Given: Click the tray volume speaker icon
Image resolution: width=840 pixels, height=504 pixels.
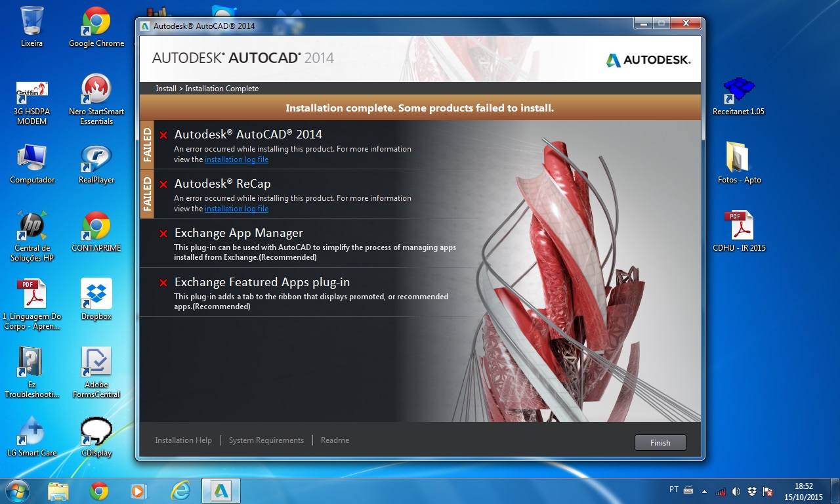Looking at the screenshot, I should coord(736,491).
